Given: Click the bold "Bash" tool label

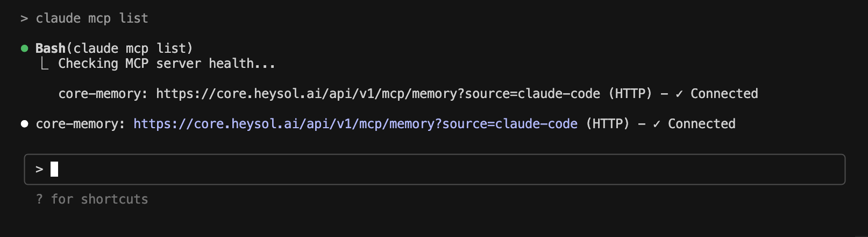Looking at the screenshot, I should pyautogui.click(x=50, y=48).
